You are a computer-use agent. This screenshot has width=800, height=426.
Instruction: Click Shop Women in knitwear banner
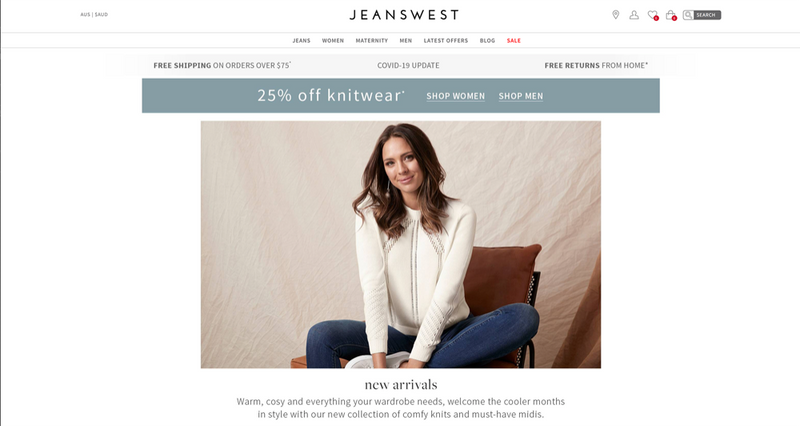tap(456, 96)
